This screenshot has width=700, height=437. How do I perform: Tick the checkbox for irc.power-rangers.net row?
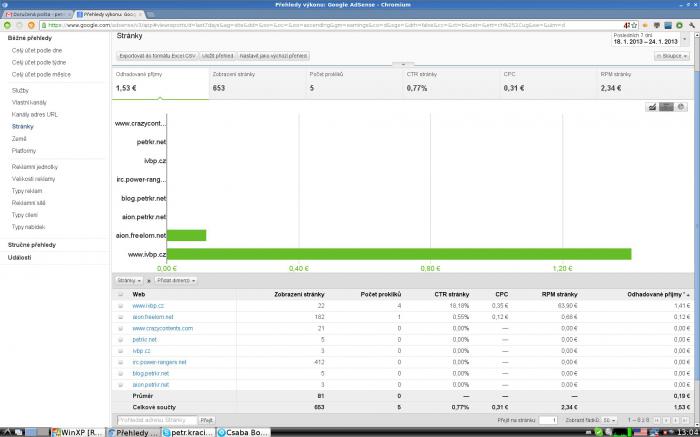coord(121,362)
